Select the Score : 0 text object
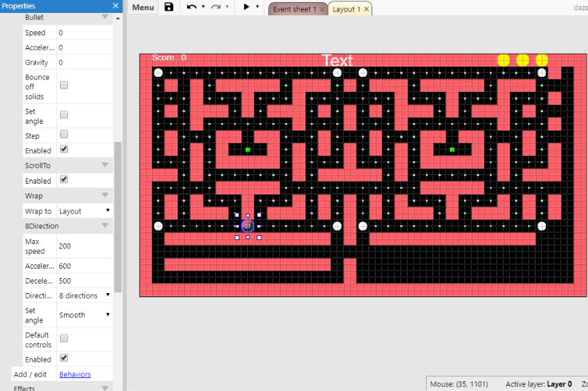The width and height of the screenshot is (588, 391). 169,57
